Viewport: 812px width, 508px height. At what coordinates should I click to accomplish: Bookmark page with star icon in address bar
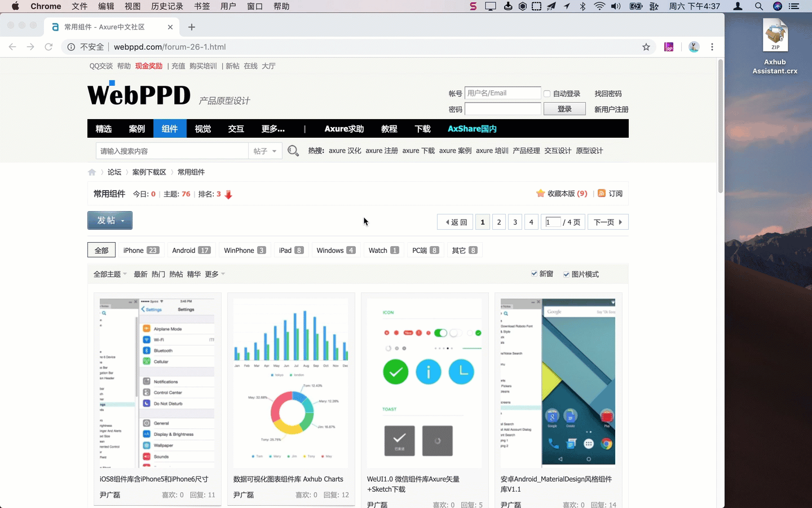646,47
